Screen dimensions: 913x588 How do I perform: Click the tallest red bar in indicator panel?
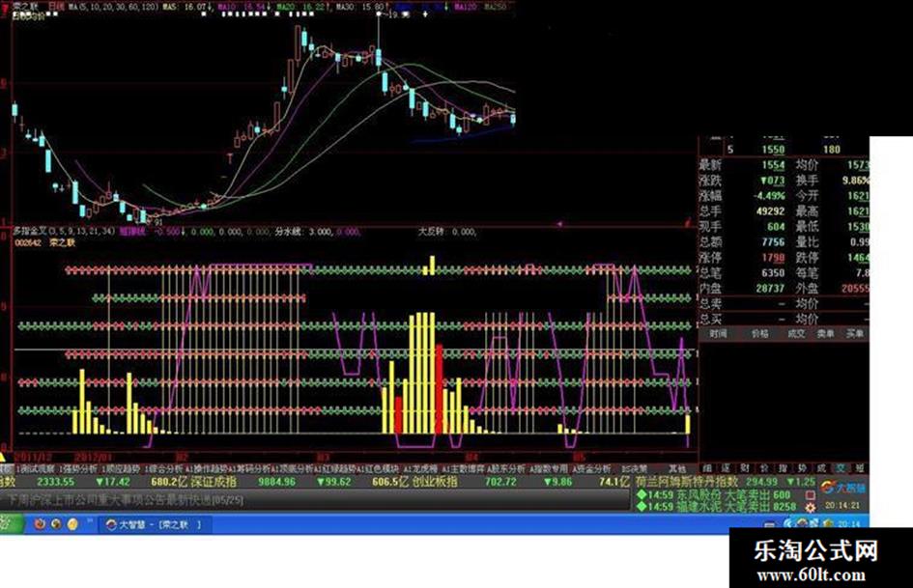(439, 389)
